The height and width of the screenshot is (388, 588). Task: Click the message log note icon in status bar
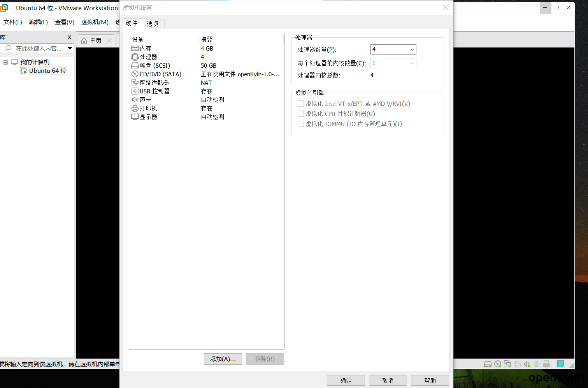click(x=560, y=364)
